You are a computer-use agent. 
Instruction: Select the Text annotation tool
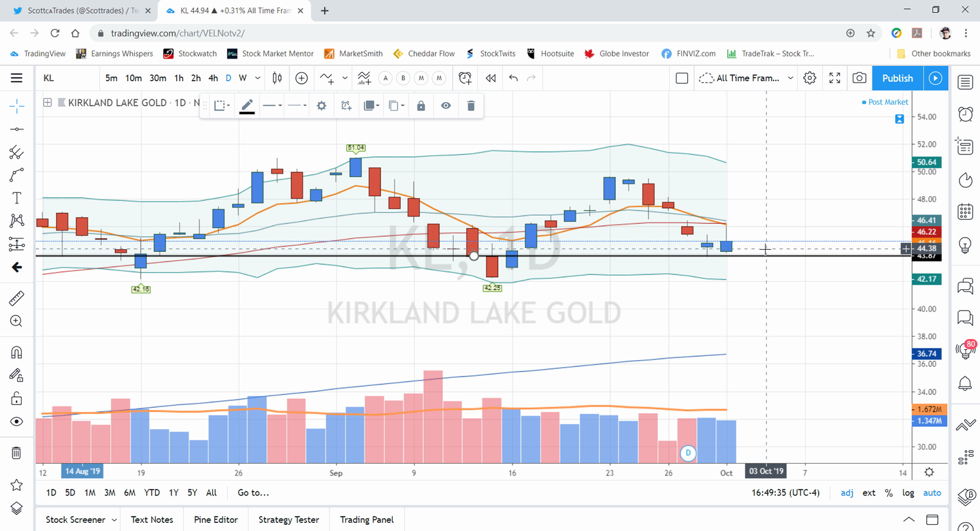(x=17, y=198)
